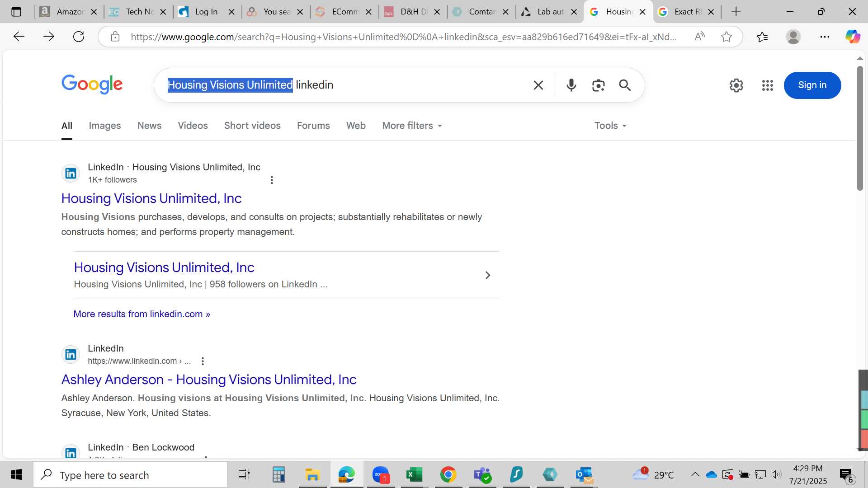Close the Tech browser tab

[x=163, y=12]
